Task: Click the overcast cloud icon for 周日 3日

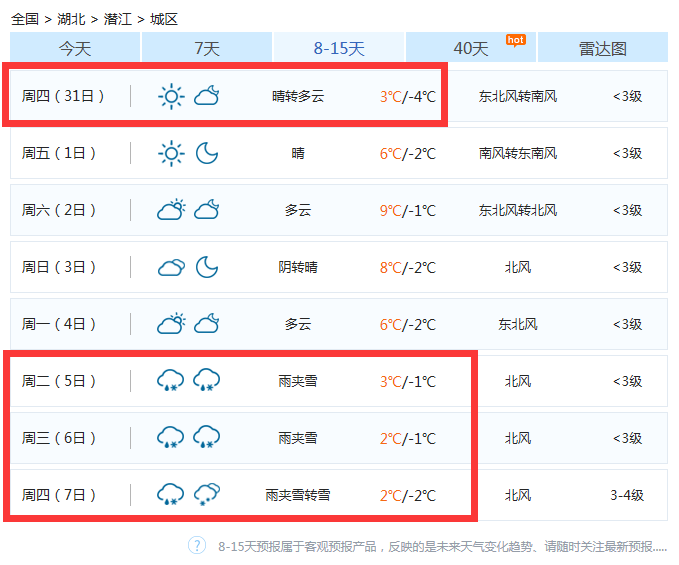Action: [171, 268]
